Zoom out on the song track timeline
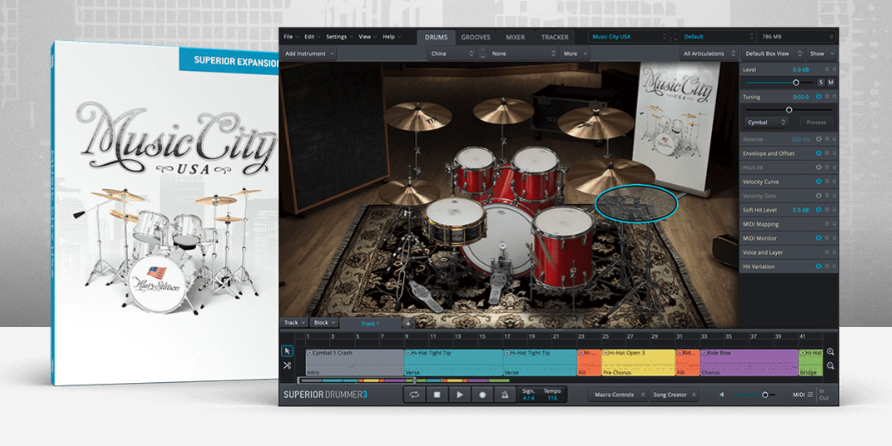Image resolution: width=892 pixels, height=446 pixels. click(x=831, y=366)
